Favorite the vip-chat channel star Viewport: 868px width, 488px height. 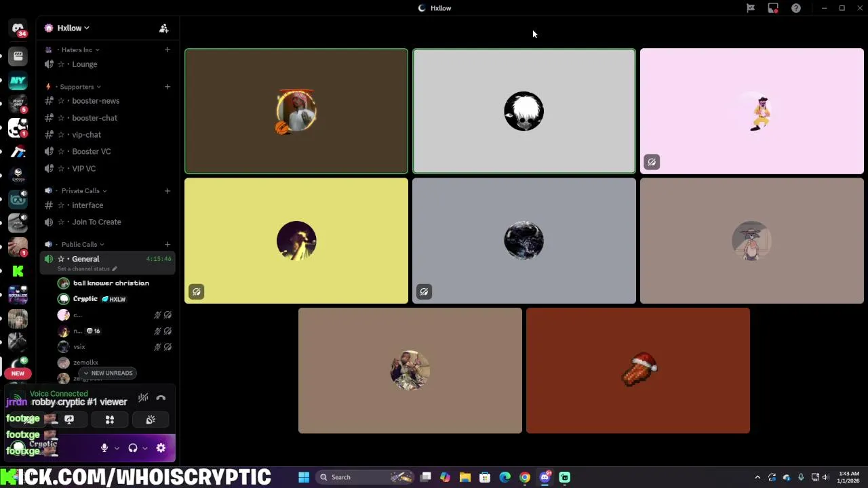61,135
